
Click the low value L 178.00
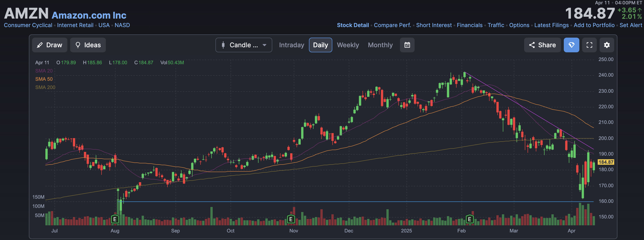(118, 63)
